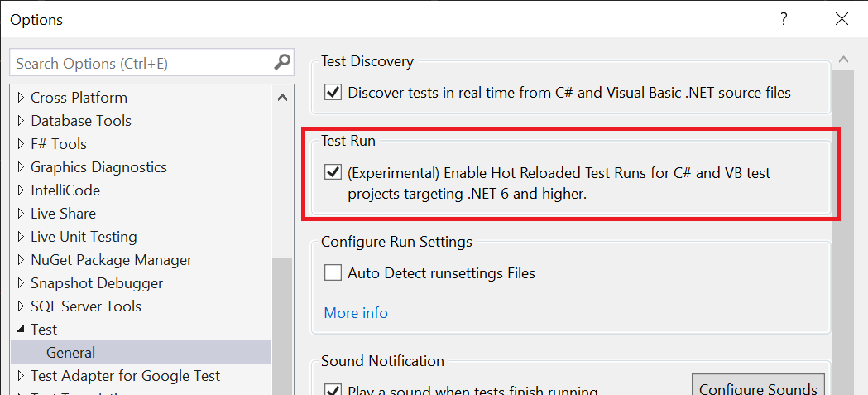
Task: Click the Configure Sounds button
Action: click(757, 388)
